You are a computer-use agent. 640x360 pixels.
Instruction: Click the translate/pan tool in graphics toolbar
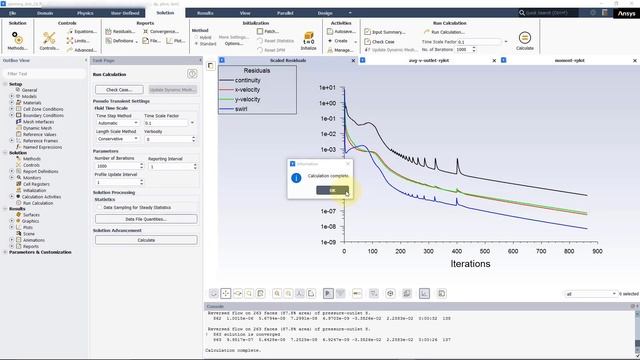(x=226, y=293)
